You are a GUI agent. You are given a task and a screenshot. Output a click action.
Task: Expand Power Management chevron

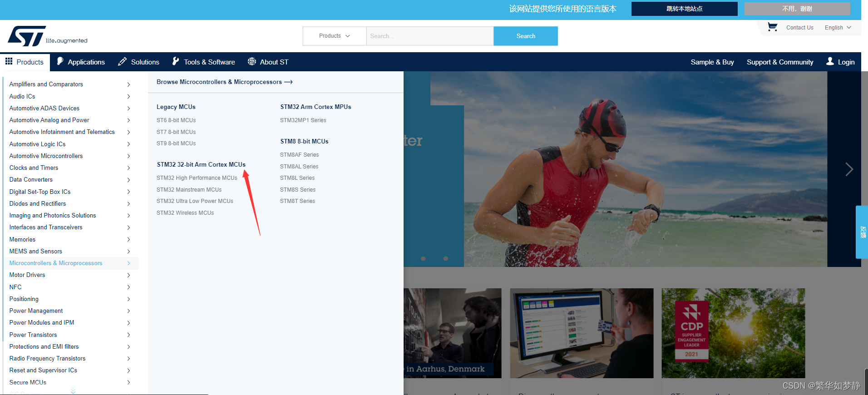click(128, 311)
